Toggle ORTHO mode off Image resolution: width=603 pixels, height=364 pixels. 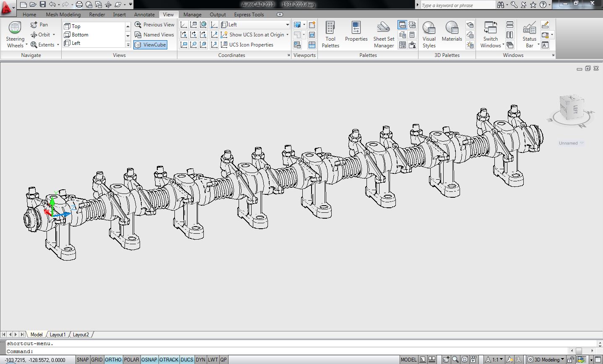tap(113, 359)
